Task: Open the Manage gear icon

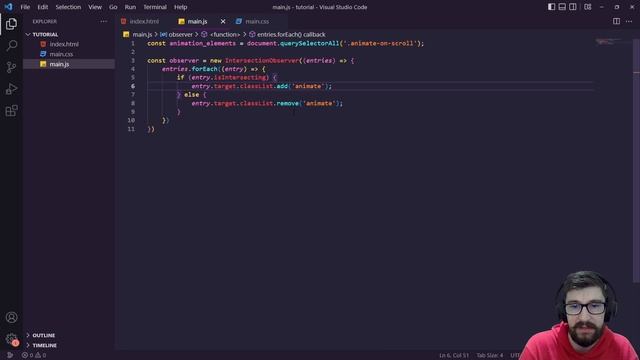Action: tap(11, 339)
